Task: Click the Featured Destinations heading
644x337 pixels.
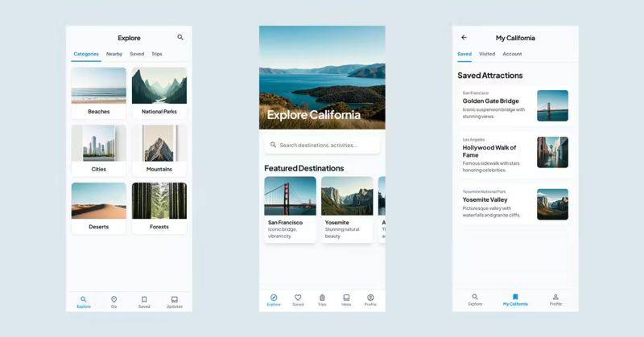Action: tap(304, 168)
